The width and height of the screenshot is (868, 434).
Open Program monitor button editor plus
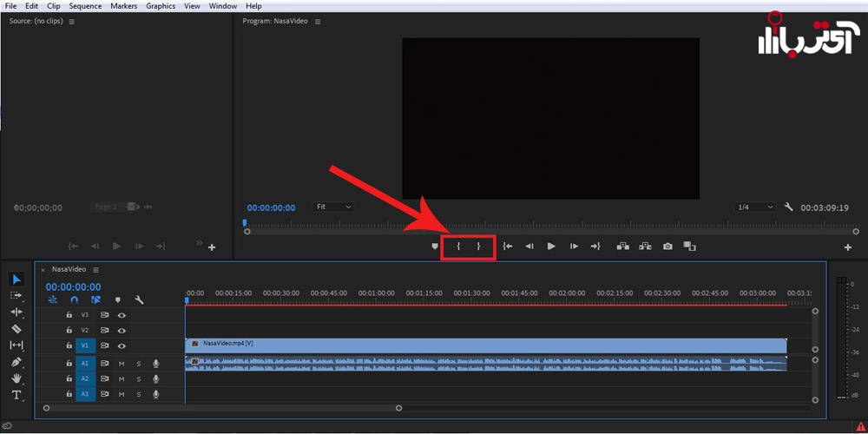[x=847, y=247]
